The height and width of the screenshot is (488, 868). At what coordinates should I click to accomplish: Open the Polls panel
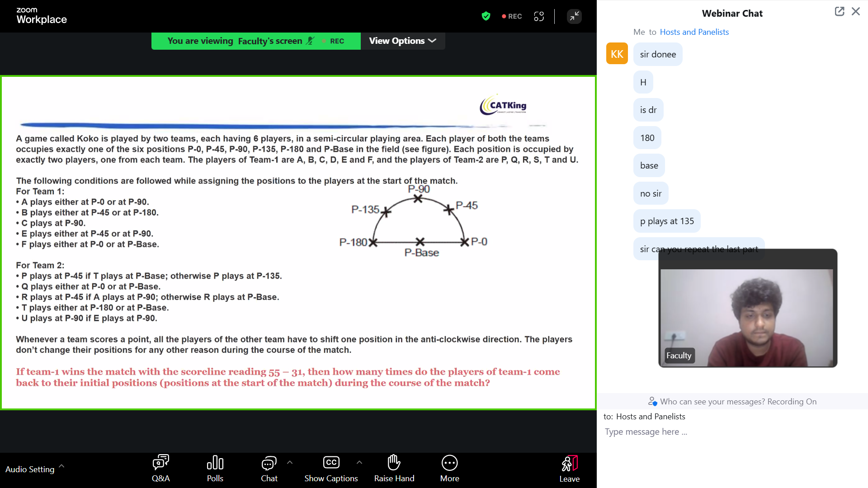pos(215,469)
